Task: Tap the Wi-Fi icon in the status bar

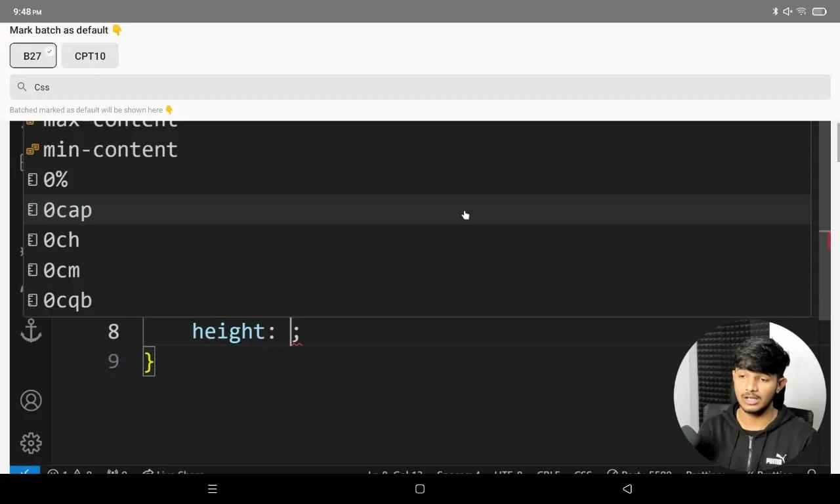Action: coord(801,11)
